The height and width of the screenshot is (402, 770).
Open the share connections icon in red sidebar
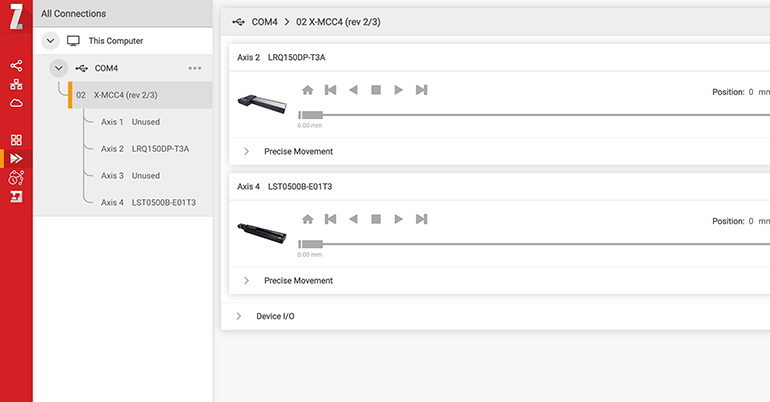coord(16,66)
